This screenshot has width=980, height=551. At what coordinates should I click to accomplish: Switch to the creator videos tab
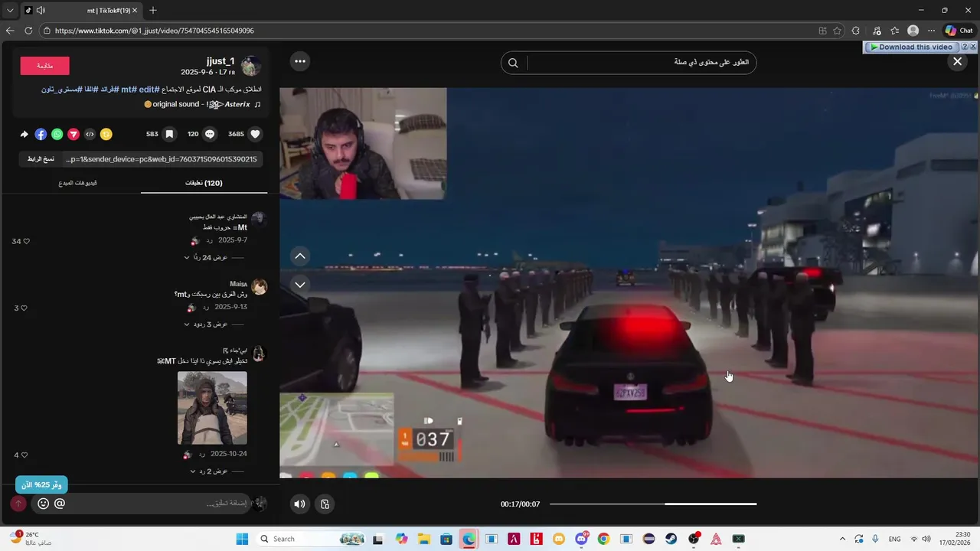[x=78, y=183]
